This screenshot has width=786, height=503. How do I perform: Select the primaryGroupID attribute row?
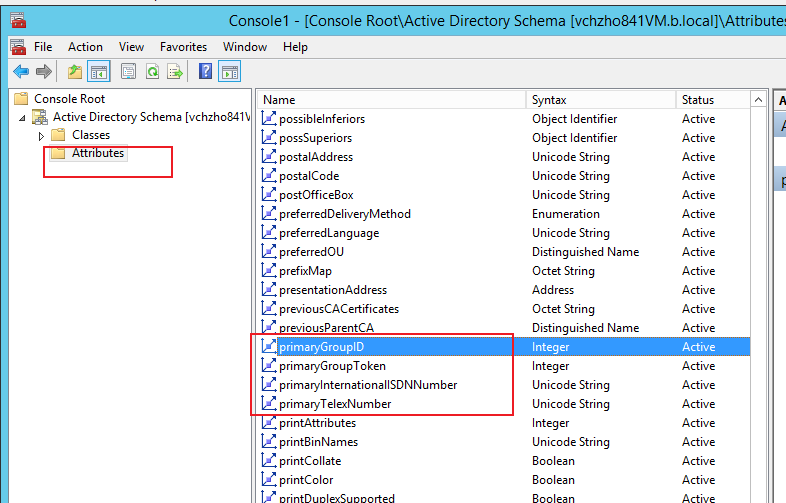pos(505,347)
